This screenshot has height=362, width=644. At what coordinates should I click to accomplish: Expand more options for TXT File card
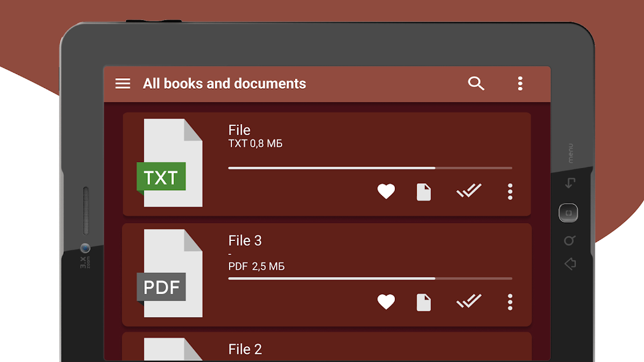click(510, 191)
